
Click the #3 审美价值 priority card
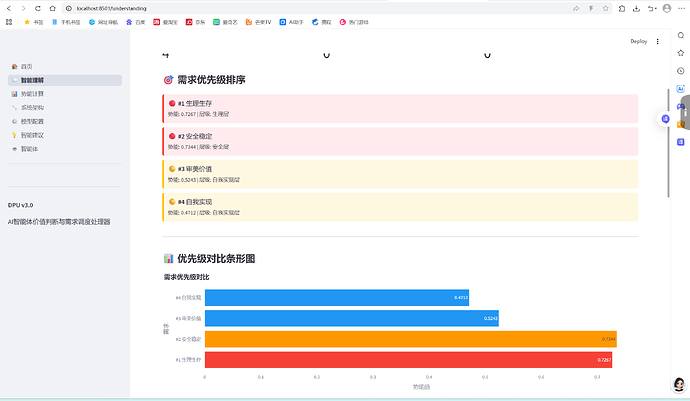click(400, 174)
